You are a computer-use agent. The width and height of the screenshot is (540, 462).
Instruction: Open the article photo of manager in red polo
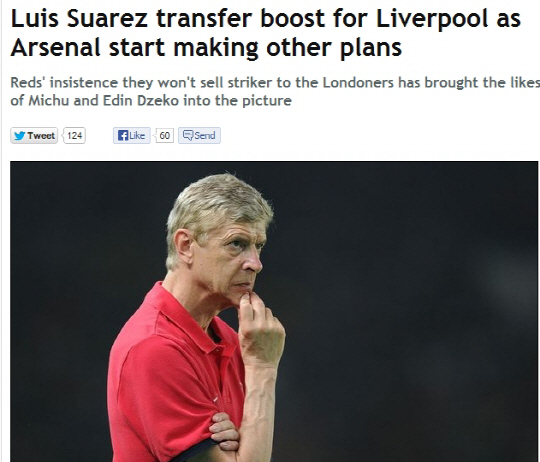coord(274,312)
